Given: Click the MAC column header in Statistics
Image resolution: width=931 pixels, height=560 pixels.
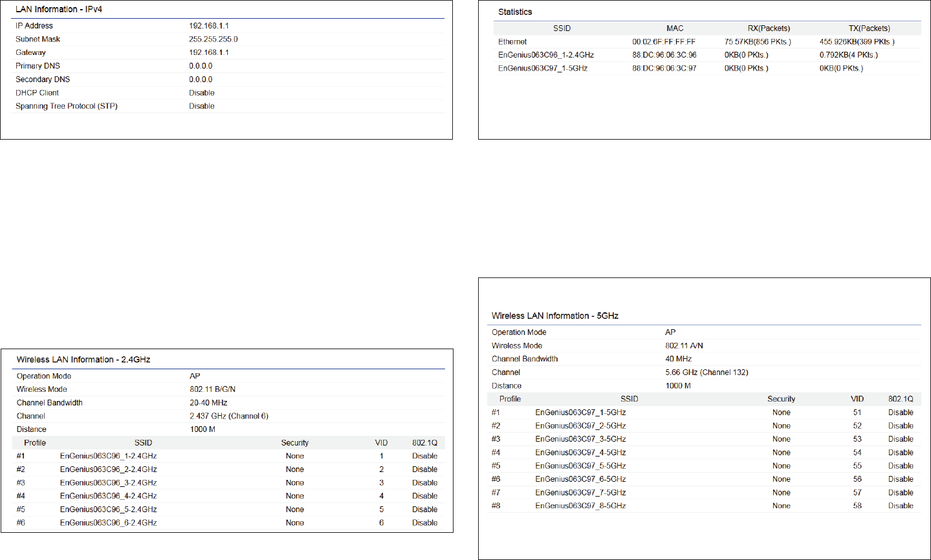Looking at the screenshot, I should pos(675,28).
